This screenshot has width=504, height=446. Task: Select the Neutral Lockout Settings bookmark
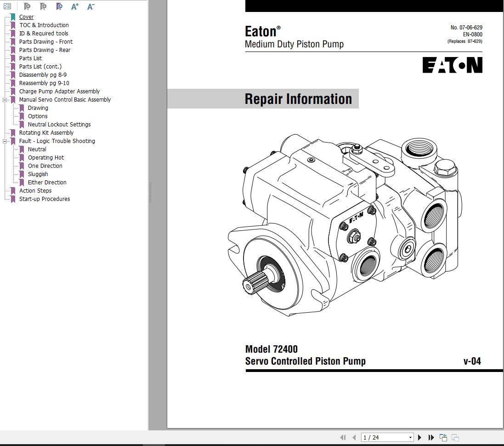coord(59,124)
